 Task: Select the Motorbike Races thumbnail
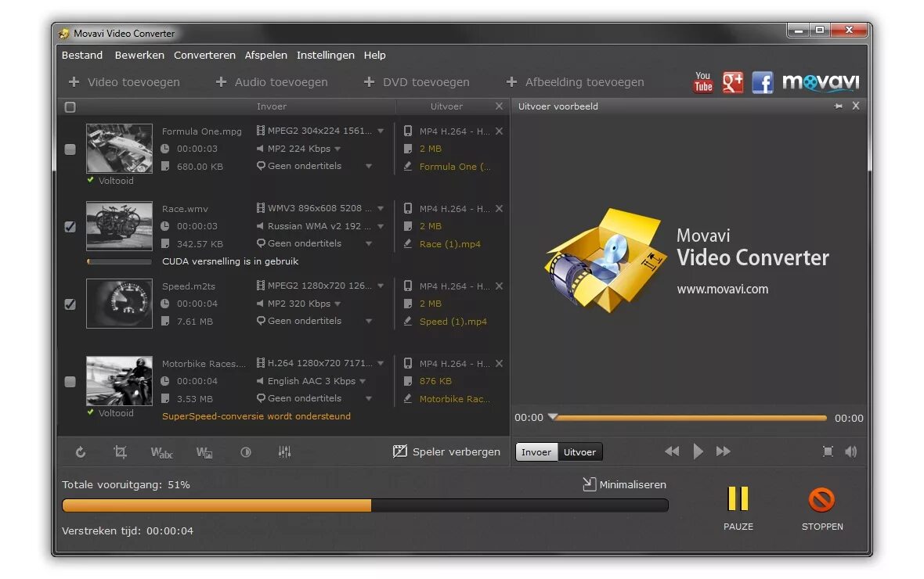(119, 380)
